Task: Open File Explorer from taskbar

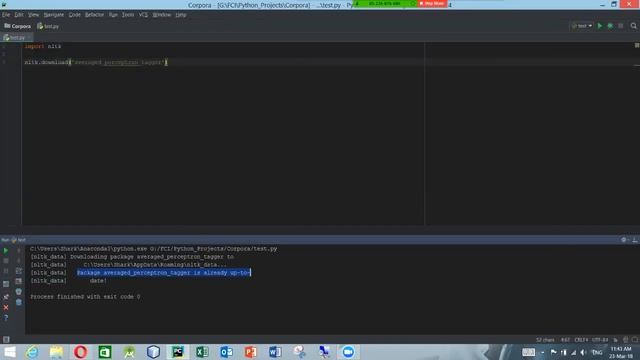Action: point(56,352)
